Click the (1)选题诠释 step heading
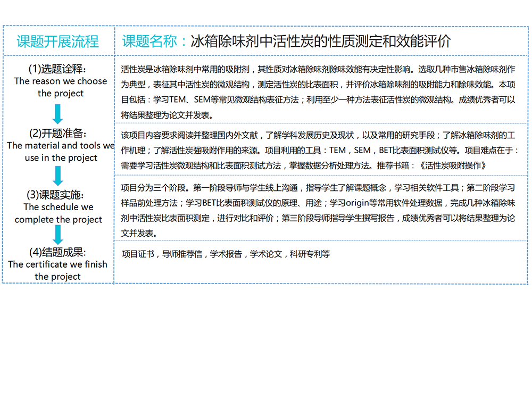The width and height of the screenshot is (532, 399). [57, 69]
